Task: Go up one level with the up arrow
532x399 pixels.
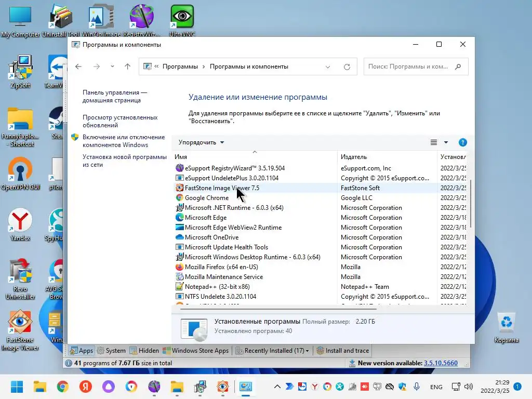Action: [128, 66]
